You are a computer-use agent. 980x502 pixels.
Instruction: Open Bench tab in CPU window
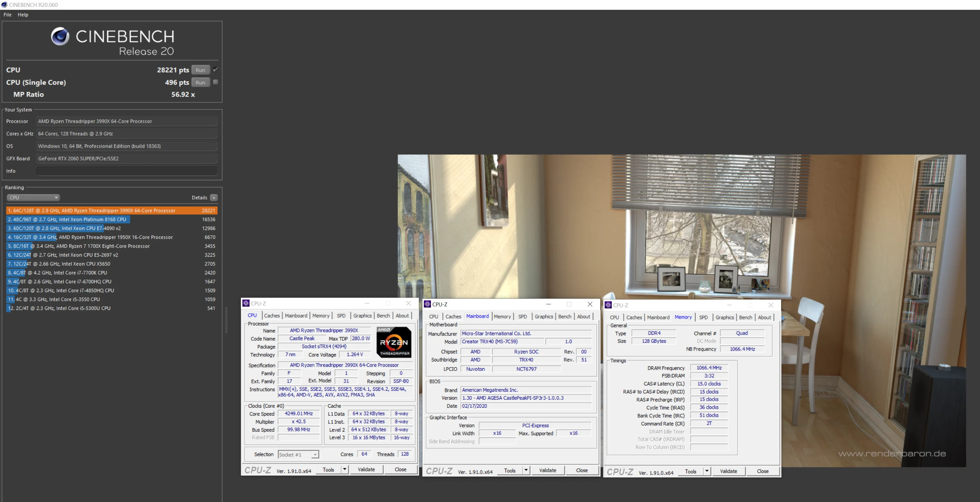383,316
